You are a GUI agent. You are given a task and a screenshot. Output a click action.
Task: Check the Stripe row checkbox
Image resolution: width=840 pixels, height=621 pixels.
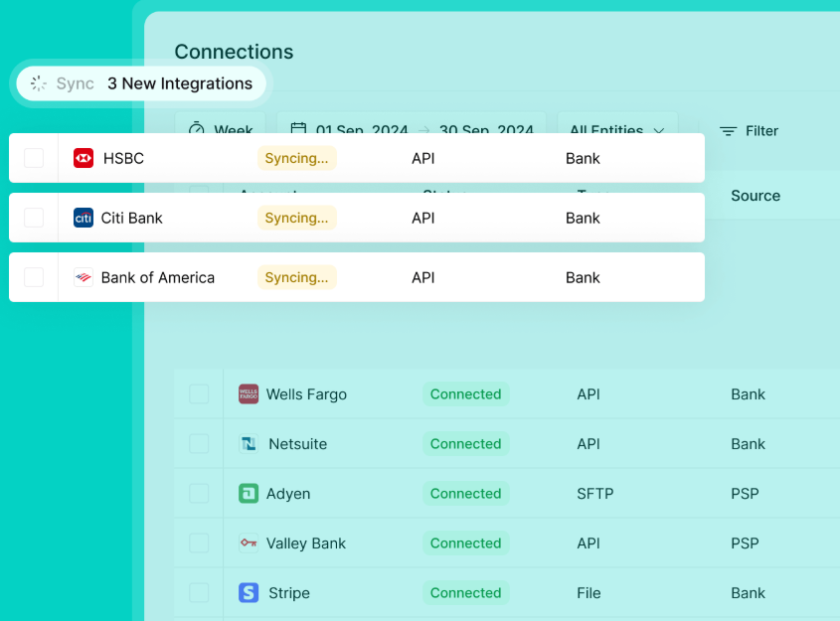pos(199,592)
